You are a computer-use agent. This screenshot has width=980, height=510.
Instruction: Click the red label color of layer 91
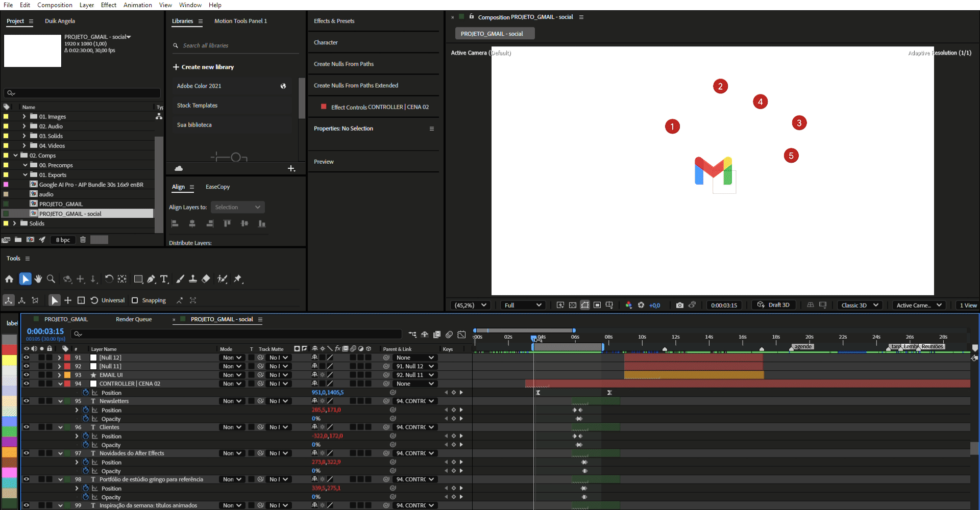click(x=67, y=358)
